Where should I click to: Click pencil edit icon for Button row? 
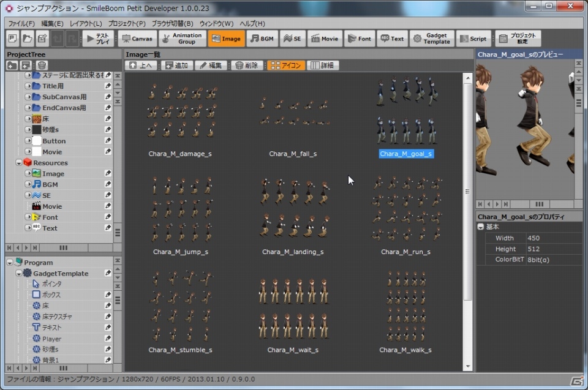[x=108, y=141]
